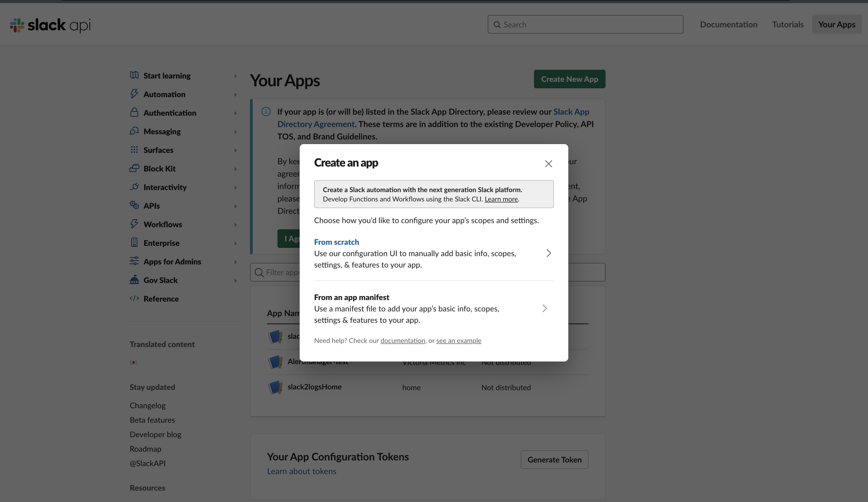Expand the Apps for Admins arrow
Image resolution: width=868 pixels, height=502 pixels.
point(236,262)
